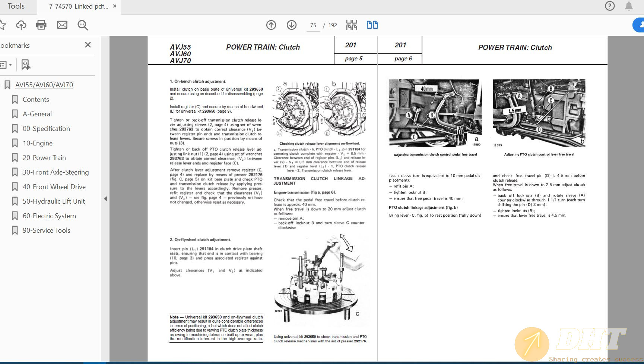Collapse the navigation pane with arrow handle
This screenshot has width=644, height=364.
click(105, 199)
